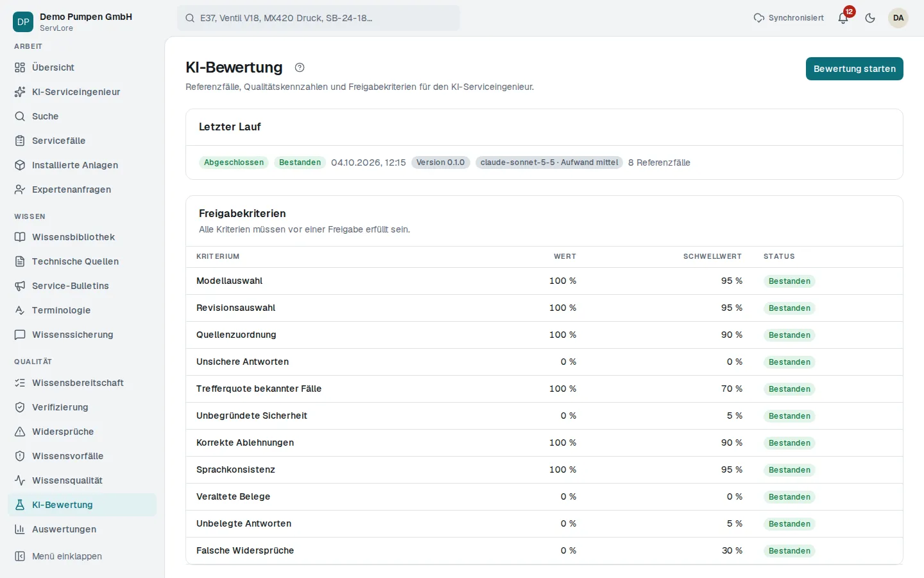Open Technische Quellen document icon
This screenshot has height=578, width=924.
pyautogui.click(x=20, y=261)
